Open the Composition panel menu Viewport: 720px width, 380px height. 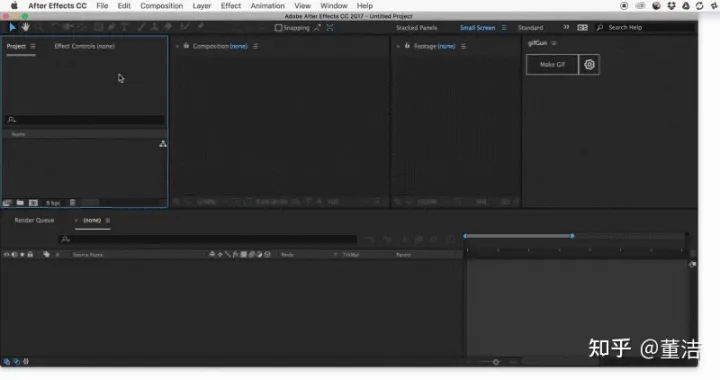click(x=255, y=46)
